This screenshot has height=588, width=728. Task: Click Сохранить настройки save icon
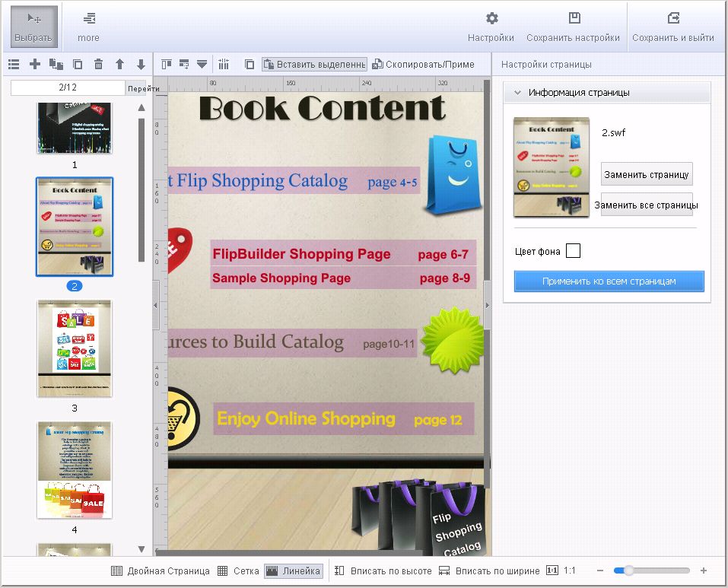pos(573,27)
